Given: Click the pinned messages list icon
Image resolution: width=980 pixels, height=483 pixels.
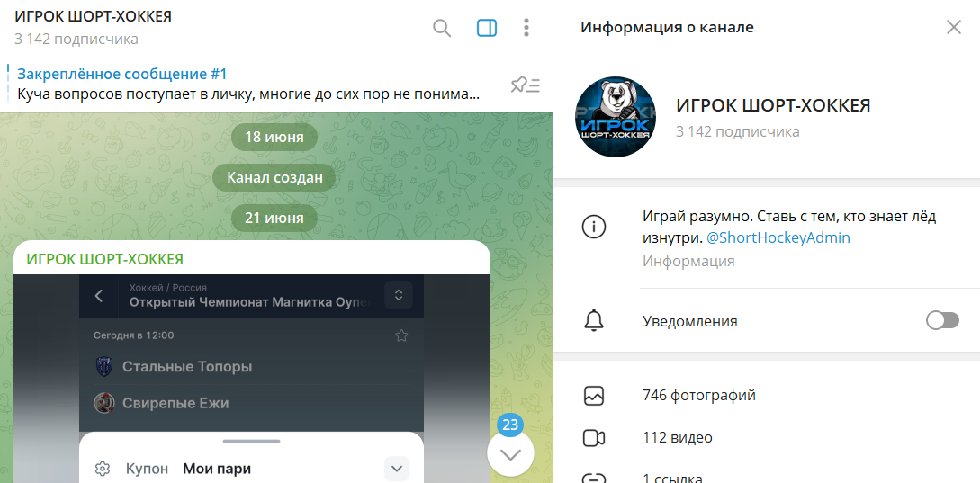Looking at the screenshot, I should (x=525, y=85).
